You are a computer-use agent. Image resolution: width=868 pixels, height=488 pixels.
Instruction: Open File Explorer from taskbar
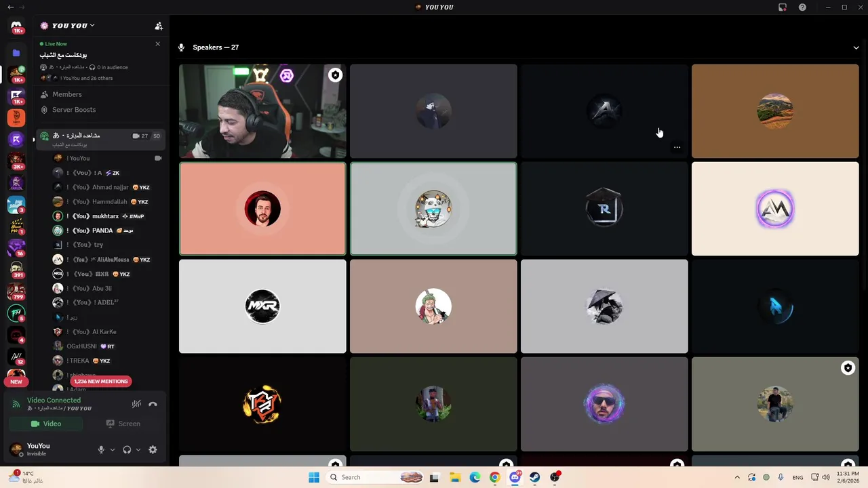pyautogui.click(x=454, y=477)
